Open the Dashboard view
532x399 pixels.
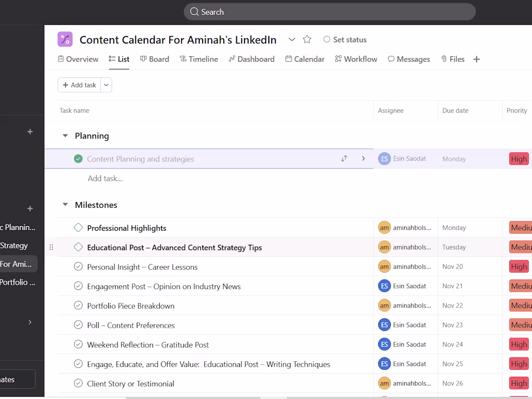pyautogui.click(x=251, y=59)
